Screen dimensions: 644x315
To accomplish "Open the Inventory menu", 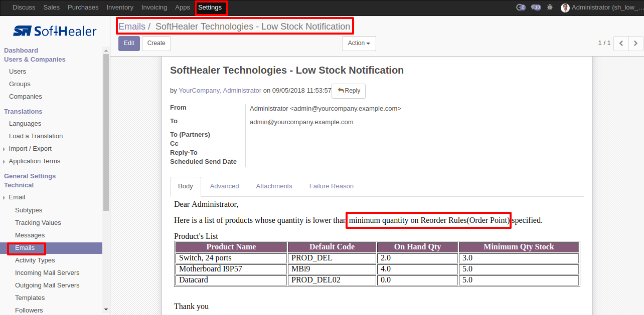I will coord(120,8).
